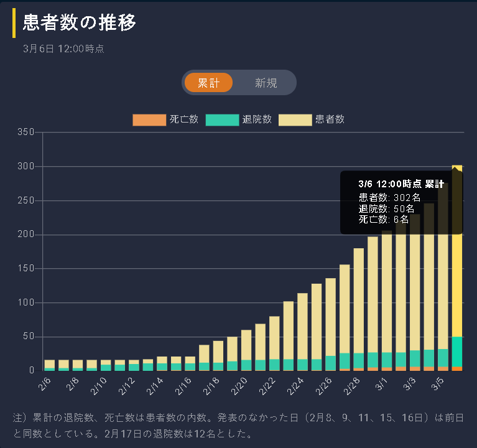
Task: Click the bar above the 2/16 label
Action: [190, 364]
